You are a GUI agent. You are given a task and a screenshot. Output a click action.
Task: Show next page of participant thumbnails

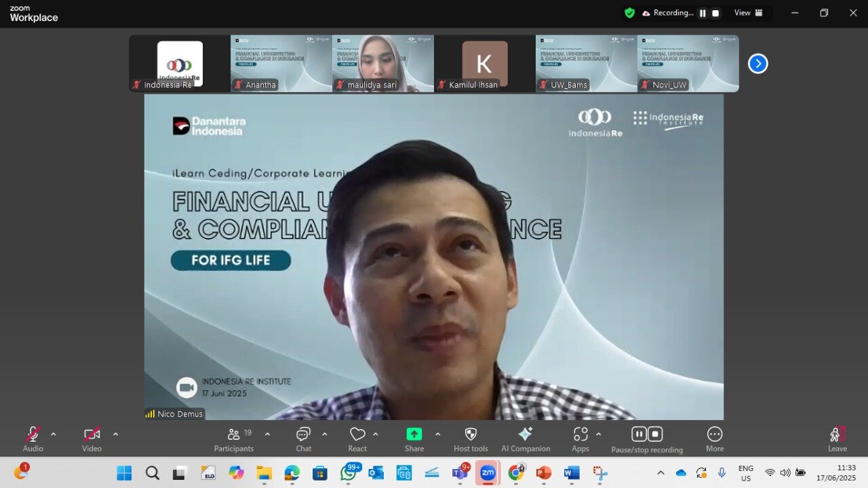coord(757,64)
